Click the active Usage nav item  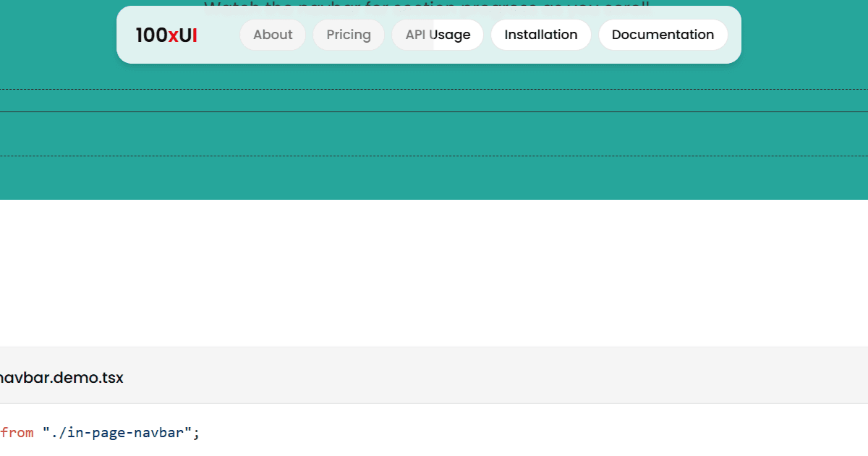(450, 34)
